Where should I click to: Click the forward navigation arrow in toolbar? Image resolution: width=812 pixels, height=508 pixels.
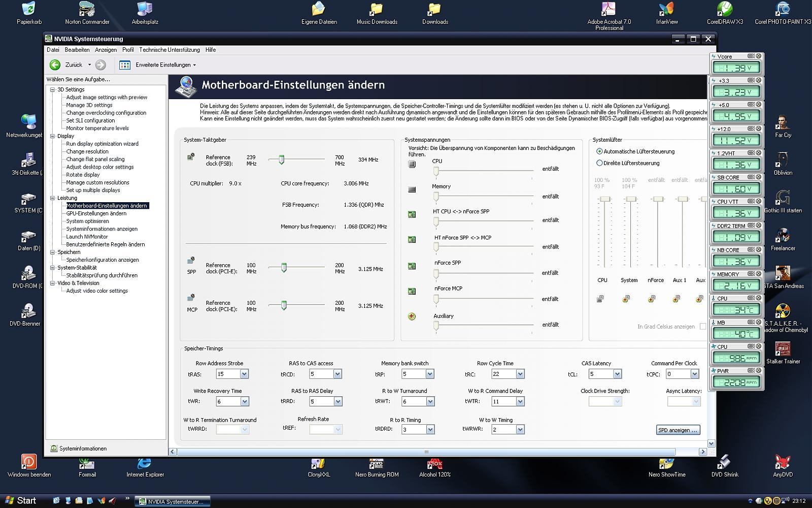click(x=100, y=65)
